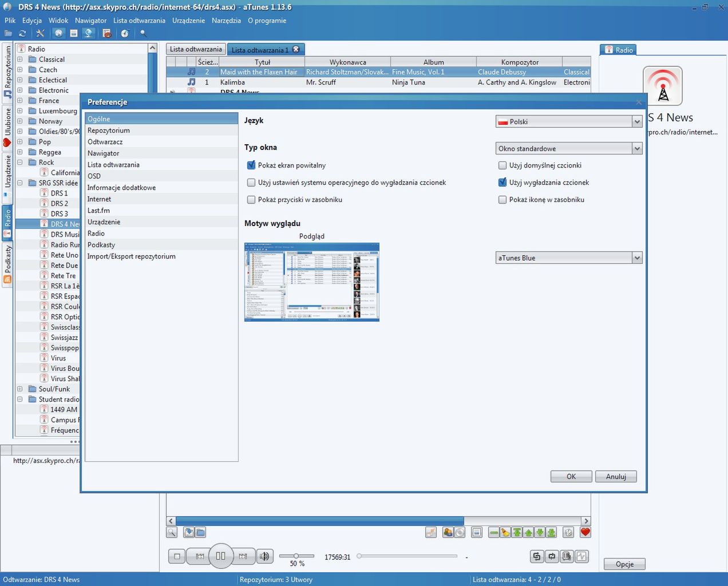Click the magnifier icon below the playlist

click(x=172, y=532)
